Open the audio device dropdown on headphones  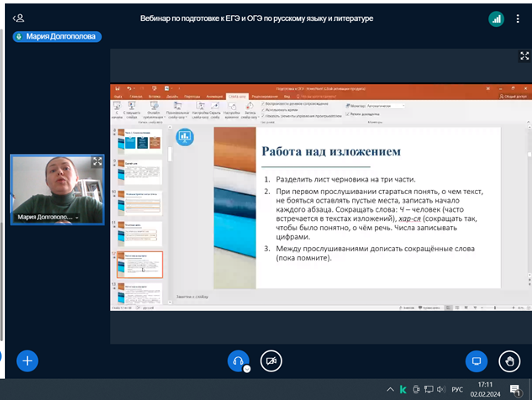click(247, 369)
